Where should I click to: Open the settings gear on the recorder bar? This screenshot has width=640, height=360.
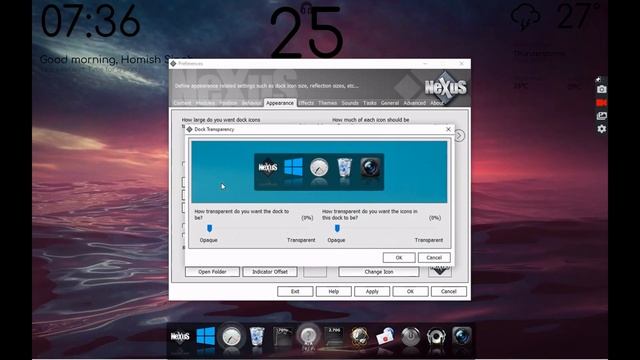coord(602,129)
